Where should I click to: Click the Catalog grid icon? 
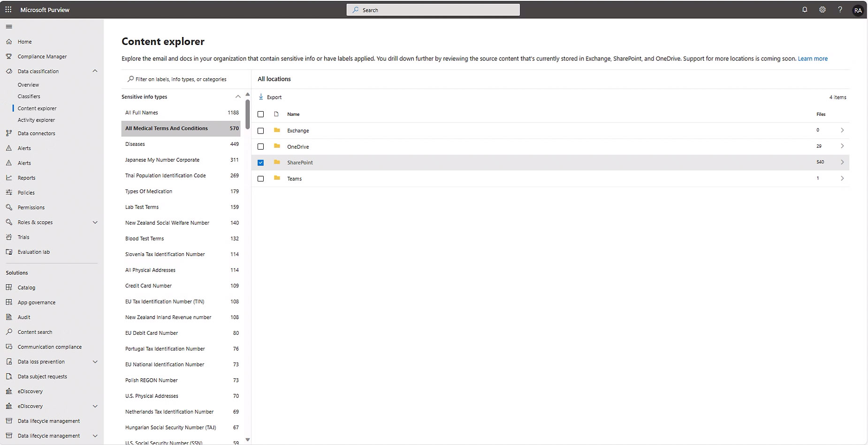point(9,287)
